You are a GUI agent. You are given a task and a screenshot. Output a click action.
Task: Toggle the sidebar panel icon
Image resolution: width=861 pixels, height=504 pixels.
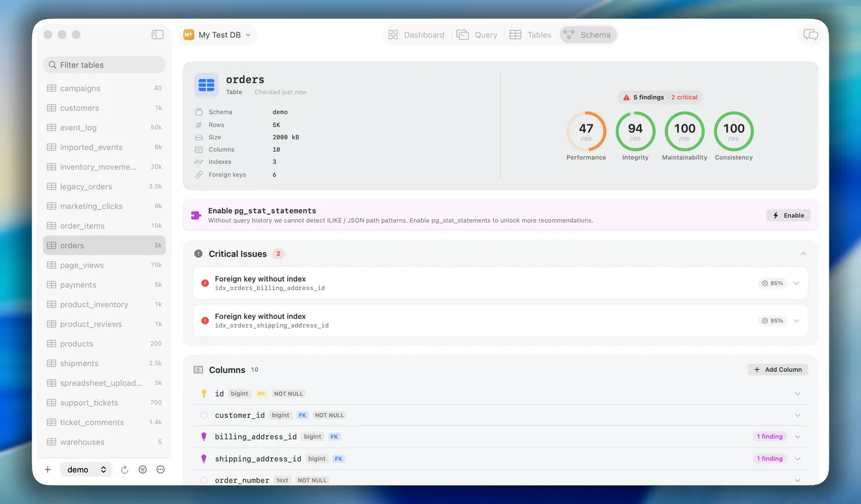click(x=158, y=35)
